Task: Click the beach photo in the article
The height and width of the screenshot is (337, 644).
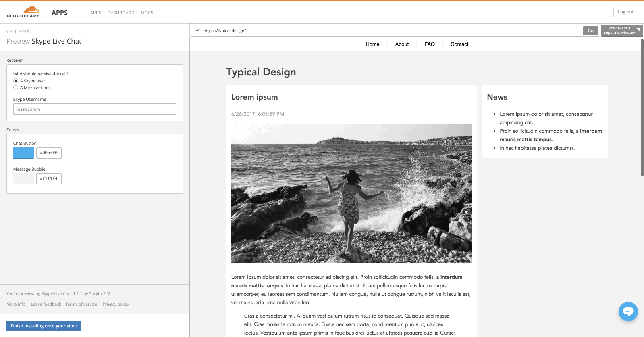Action: coord(351,193)
